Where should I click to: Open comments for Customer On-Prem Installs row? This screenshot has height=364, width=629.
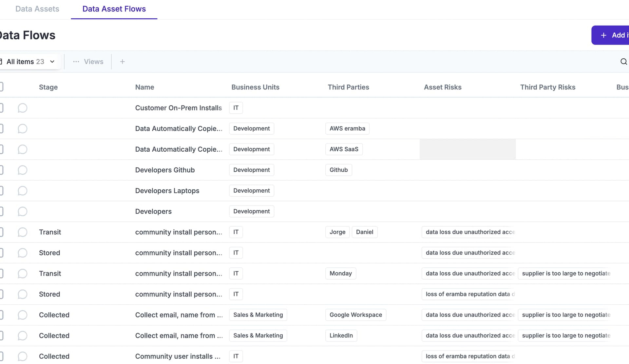coord(22,108)
